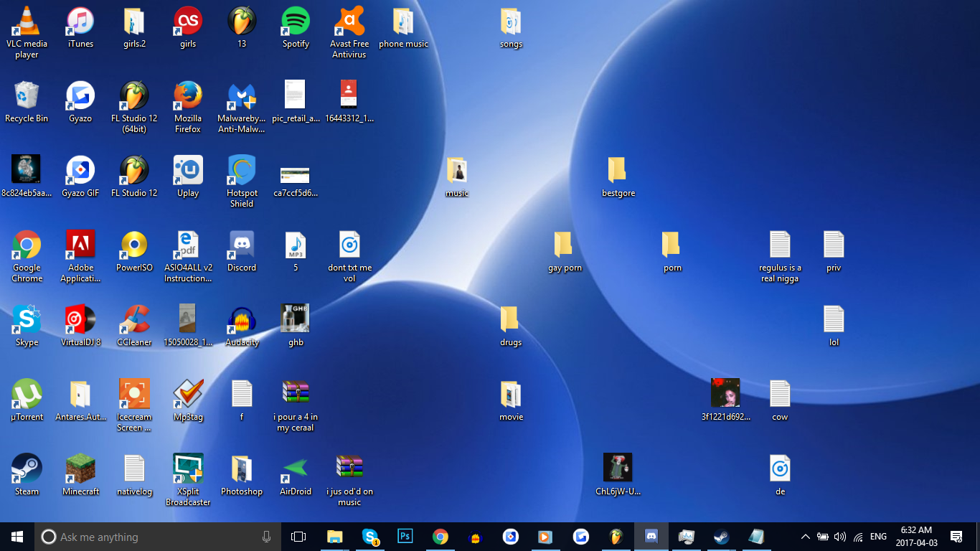Activate Cortana microphone in search box

(x=266, y=537)
